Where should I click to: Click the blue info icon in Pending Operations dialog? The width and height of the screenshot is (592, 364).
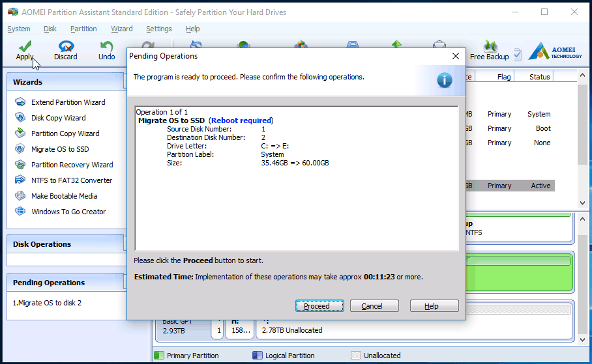click(445, 80)
